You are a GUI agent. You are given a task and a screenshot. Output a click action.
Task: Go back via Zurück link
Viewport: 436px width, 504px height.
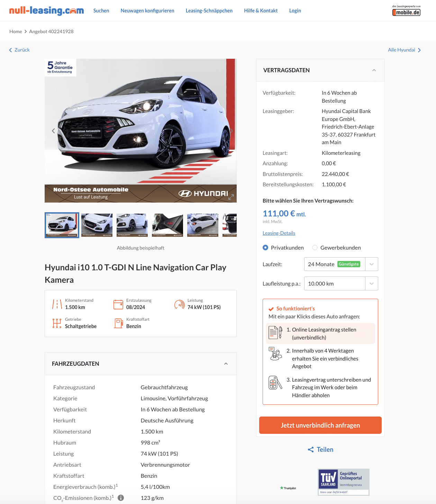19,50
